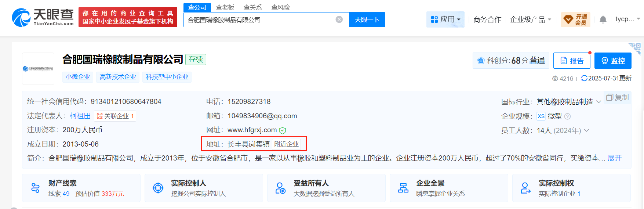The image size is (644, 209).
Task: Click the 科技型中小企业 tag
Action: (167, 77)
